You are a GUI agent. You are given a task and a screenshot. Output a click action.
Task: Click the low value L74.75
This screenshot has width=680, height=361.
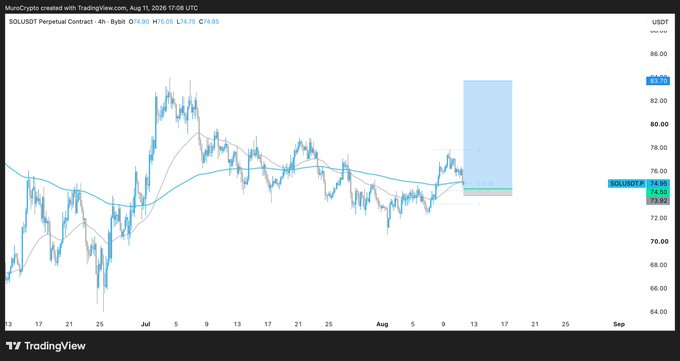pos(186,21)
